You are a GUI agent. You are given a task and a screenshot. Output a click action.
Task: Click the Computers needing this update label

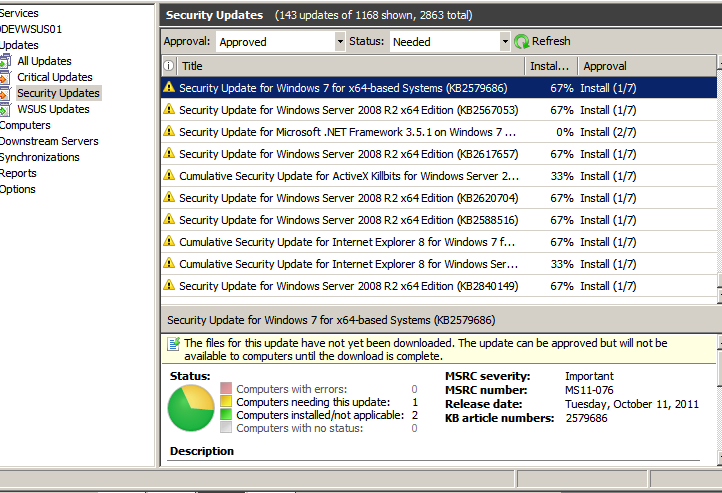pos(313,402)
